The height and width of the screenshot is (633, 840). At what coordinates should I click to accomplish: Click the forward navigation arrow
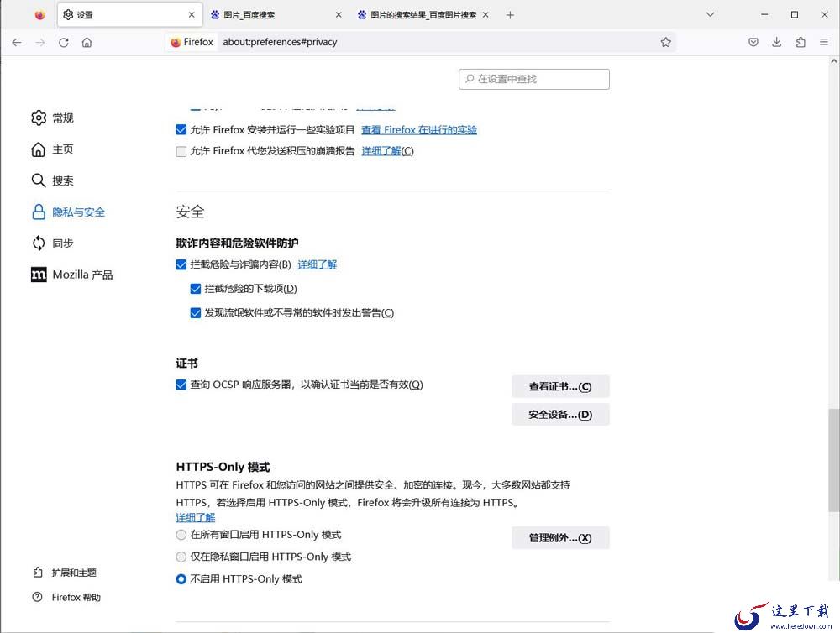click(x=40, y=42)
